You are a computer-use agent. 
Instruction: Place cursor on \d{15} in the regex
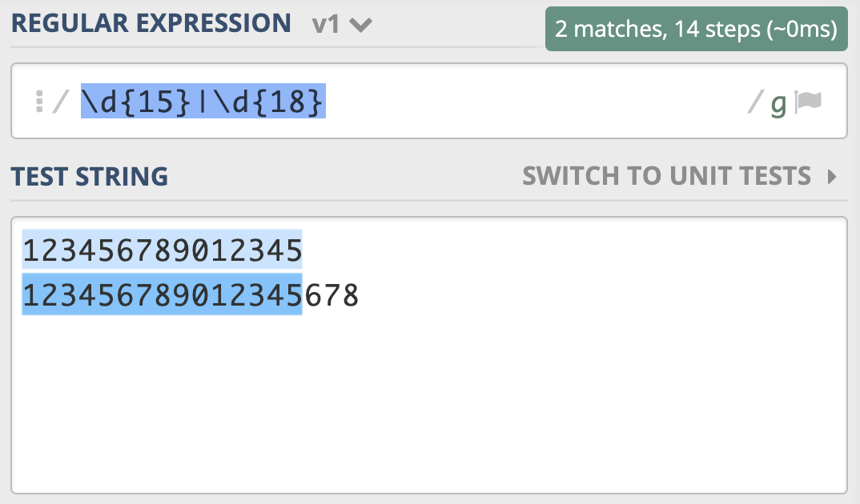pos(136,102)
